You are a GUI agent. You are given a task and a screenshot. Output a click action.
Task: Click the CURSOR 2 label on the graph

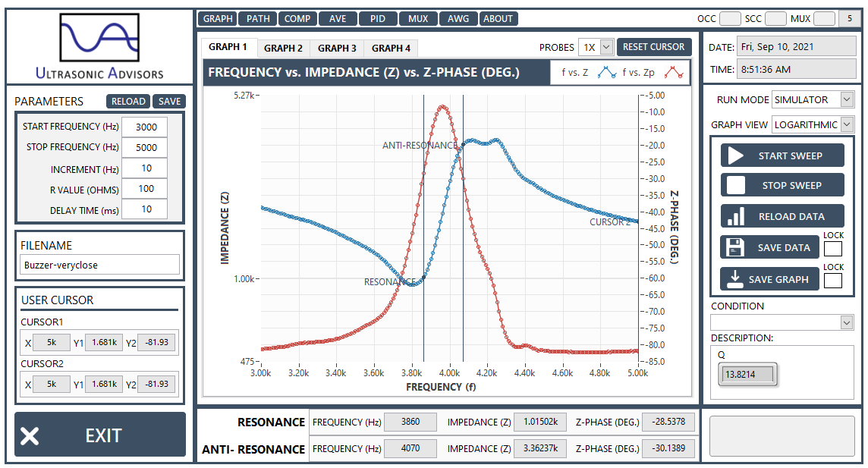click(x=609, y=221)
